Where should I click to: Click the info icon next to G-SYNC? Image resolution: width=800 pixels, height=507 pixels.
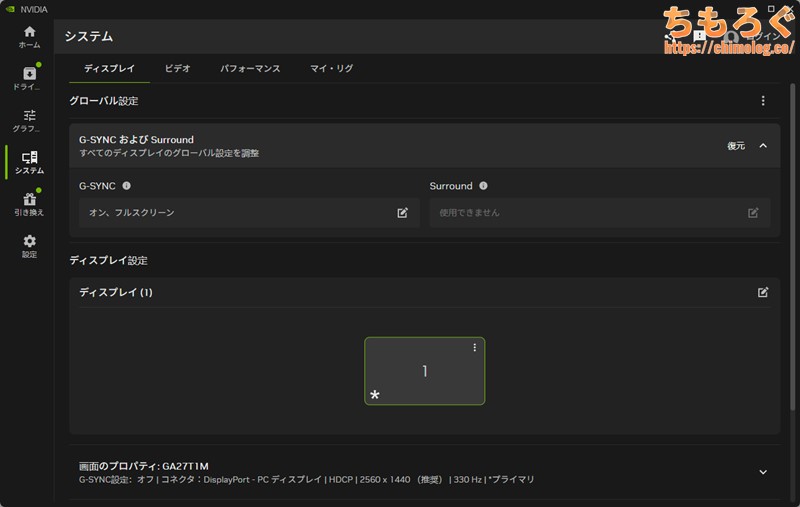point(127,186)
